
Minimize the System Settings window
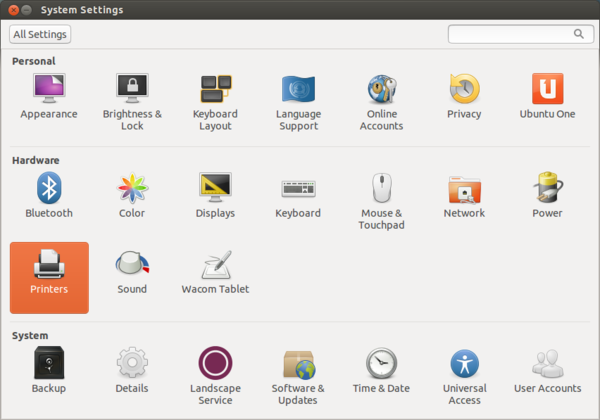[26, 10]
